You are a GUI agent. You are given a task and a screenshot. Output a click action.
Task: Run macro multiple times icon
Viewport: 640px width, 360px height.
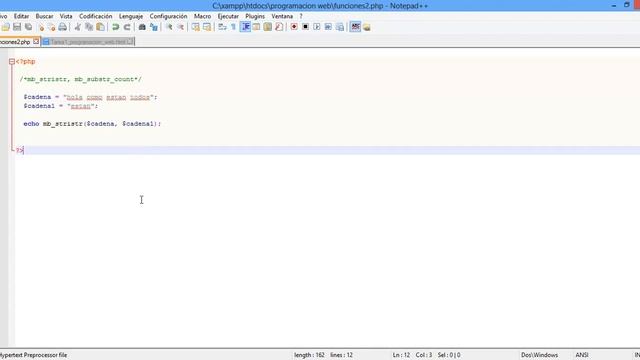click(x=328, y=27)
